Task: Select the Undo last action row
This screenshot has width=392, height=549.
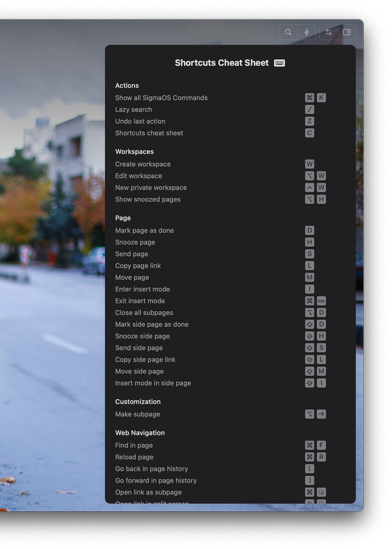Action: (215, 121)
